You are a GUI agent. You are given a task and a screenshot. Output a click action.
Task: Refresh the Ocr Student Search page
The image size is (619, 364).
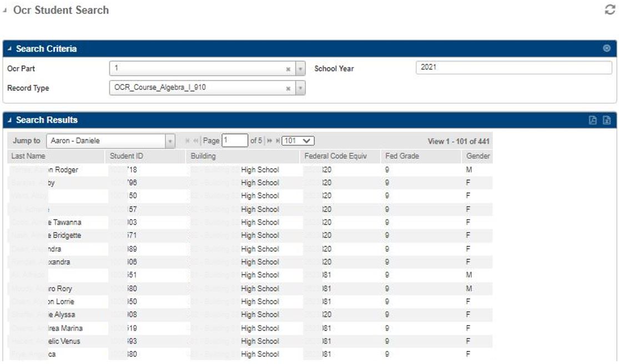tap(611, 9)
